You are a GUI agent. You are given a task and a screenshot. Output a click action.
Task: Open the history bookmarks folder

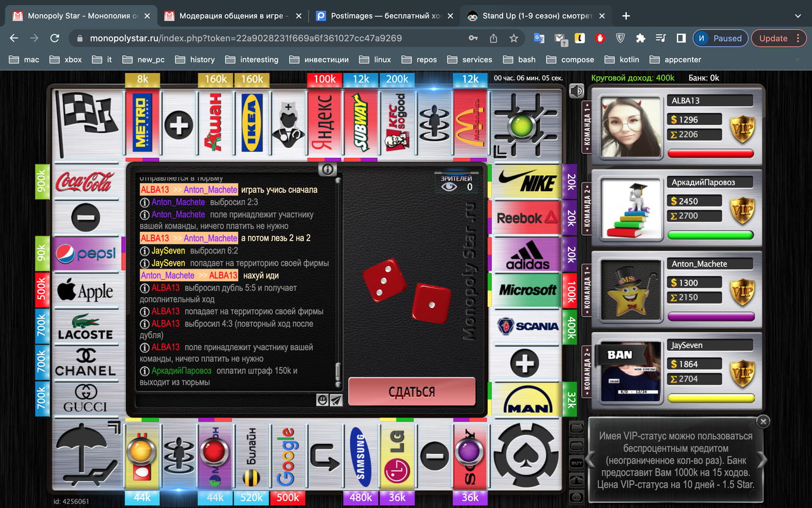click(194, 59)
